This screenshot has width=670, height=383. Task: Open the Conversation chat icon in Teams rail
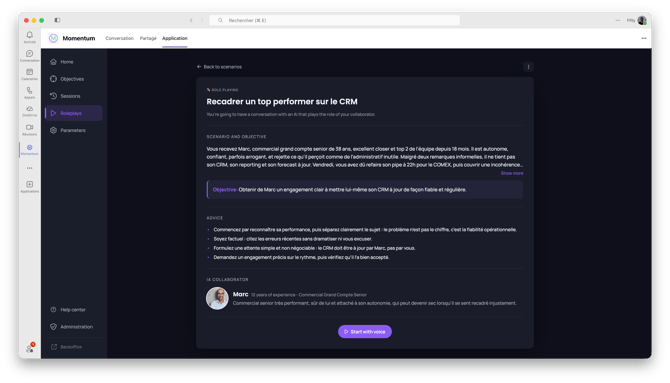coord(29,54)
